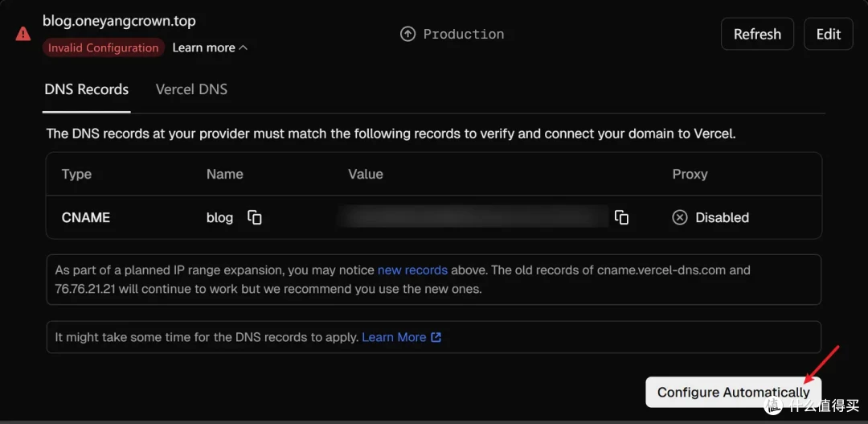Click the red warning triangle icon
868x424 pixels.
23,35
